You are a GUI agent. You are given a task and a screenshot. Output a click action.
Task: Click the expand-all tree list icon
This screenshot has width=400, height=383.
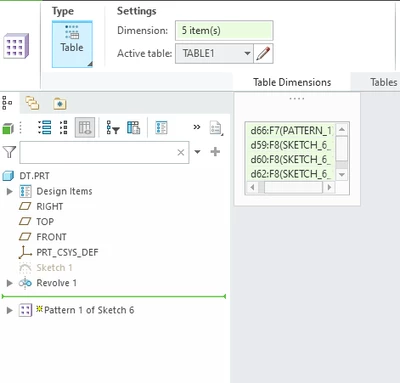[45, 127]
